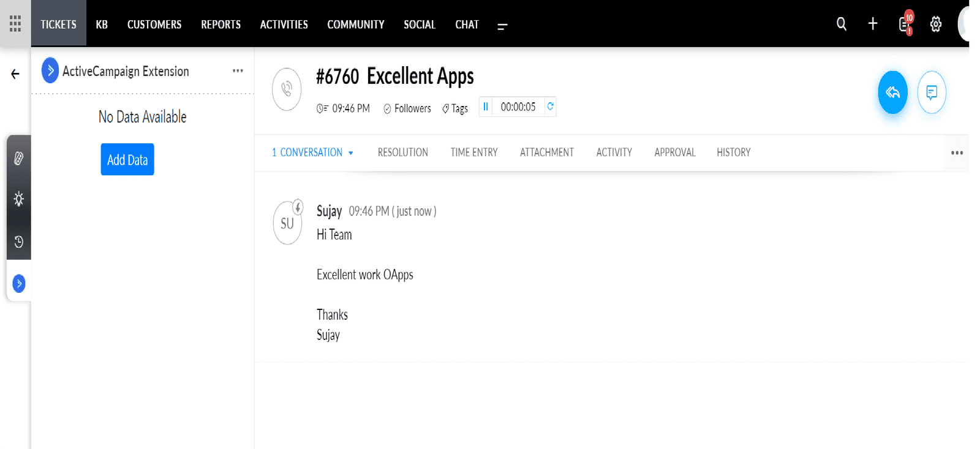The width and height of the screenshot is (980, 449).
Task: Open the Reports module
Action: 221,25
